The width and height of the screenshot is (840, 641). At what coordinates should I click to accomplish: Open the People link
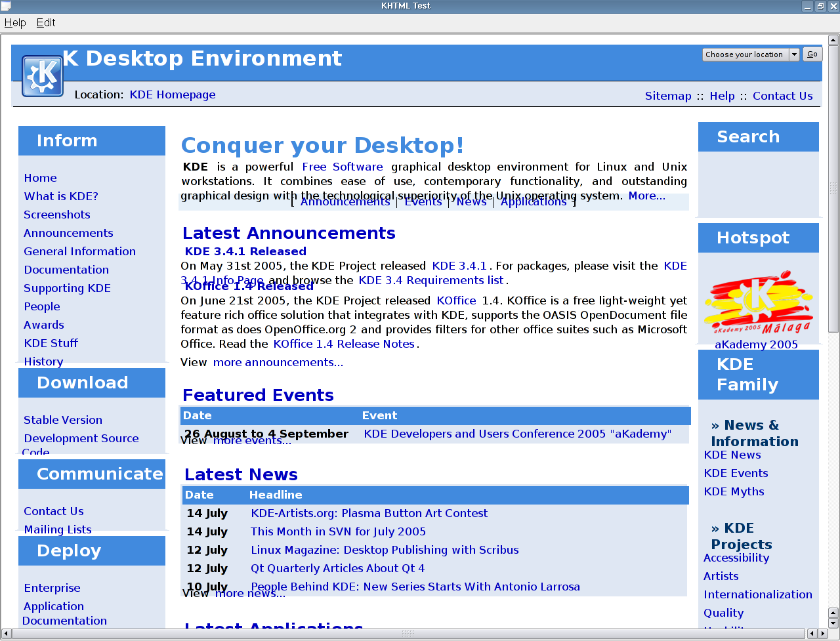pos(42,306)
